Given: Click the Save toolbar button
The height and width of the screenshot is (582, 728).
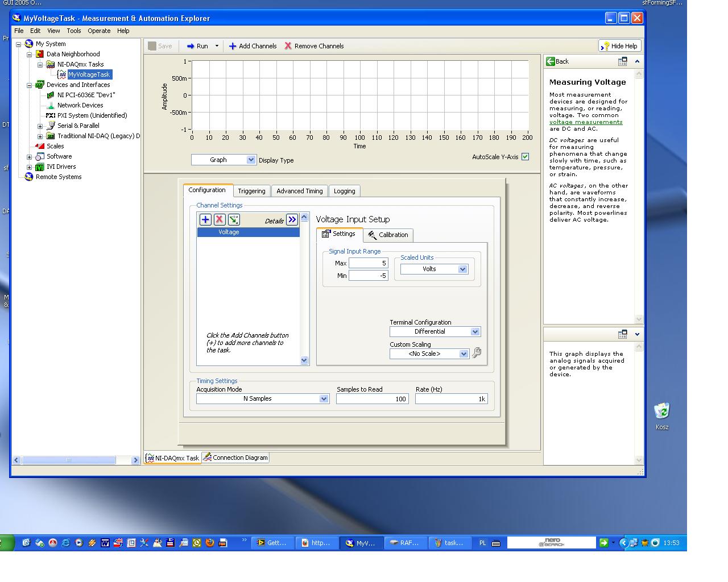Looking at the screenshot, I should [160, 46].
